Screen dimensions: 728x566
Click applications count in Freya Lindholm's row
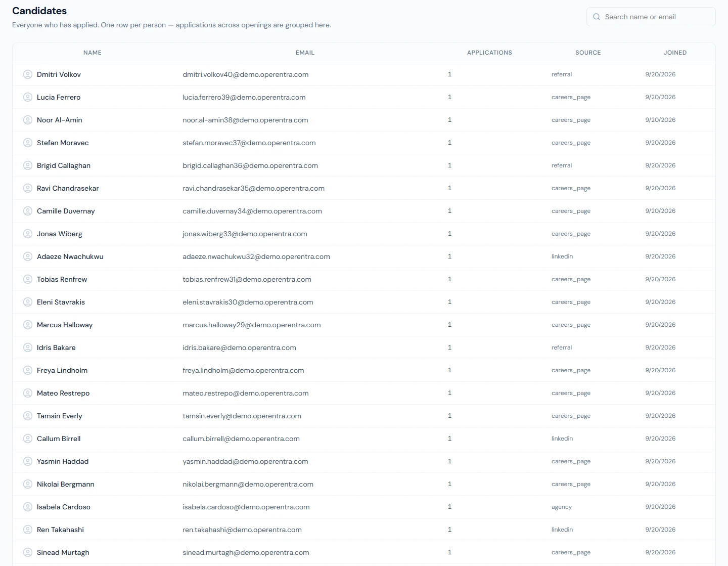(449, 370)
